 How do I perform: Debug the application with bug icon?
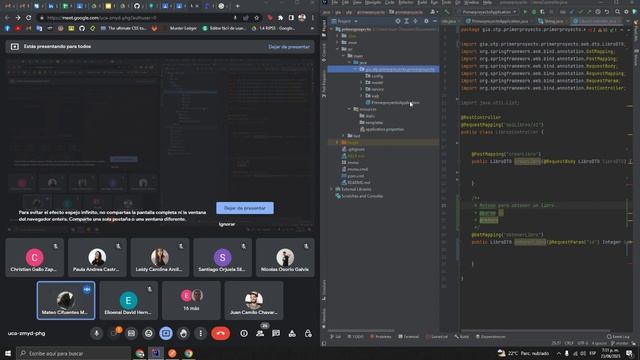533,12
